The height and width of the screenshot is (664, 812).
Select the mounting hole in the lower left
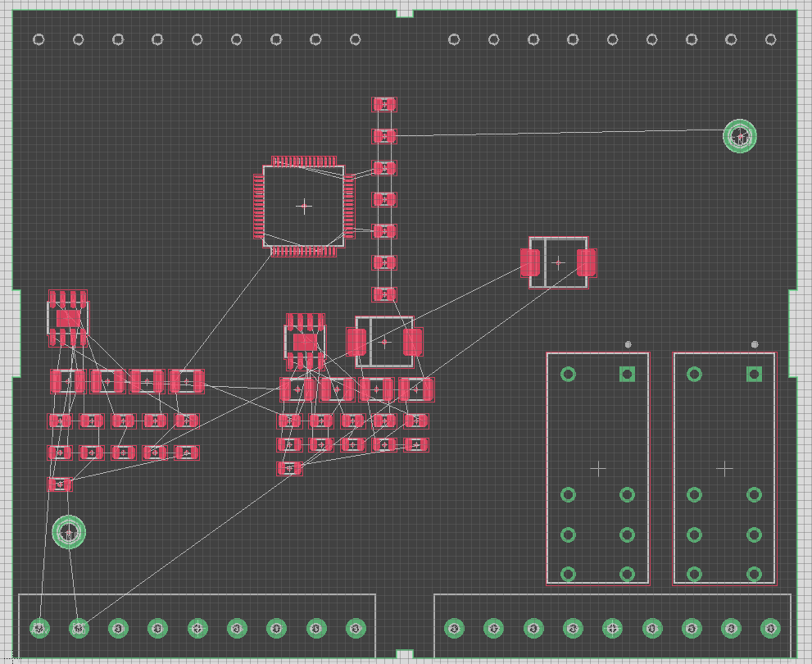69,532
